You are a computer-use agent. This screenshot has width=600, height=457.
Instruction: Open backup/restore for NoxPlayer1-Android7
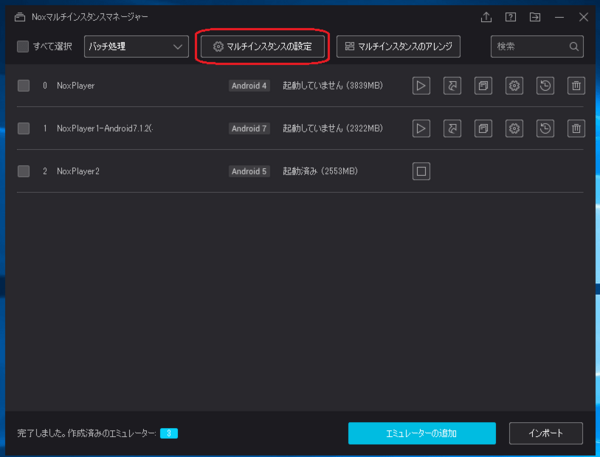click(545, 128)
